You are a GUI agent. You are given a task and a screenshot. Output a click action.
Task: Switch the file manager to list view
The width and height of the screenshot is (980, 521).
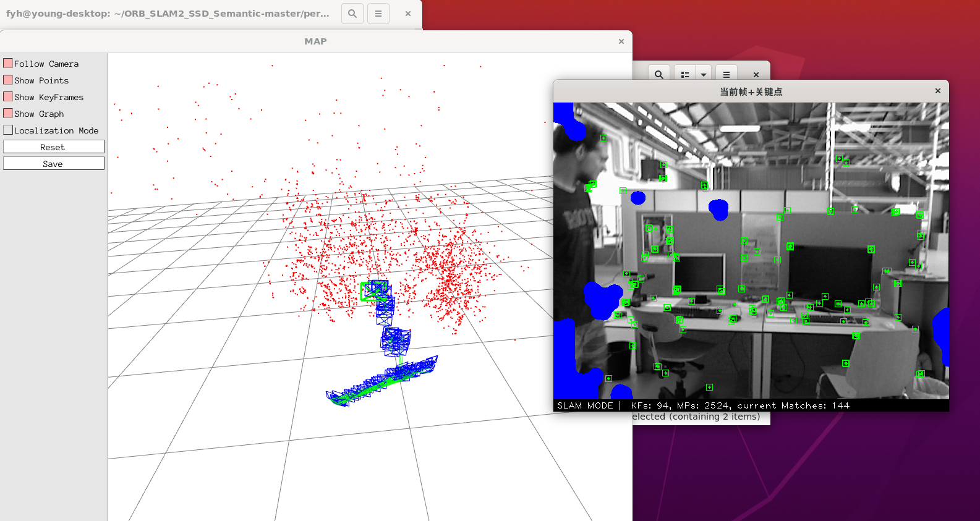click(x=685, y=74)
